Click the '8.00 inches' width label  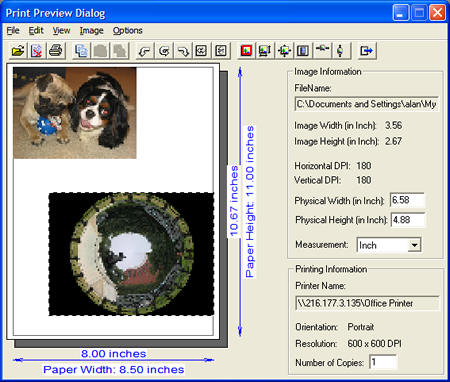[114, 354]
